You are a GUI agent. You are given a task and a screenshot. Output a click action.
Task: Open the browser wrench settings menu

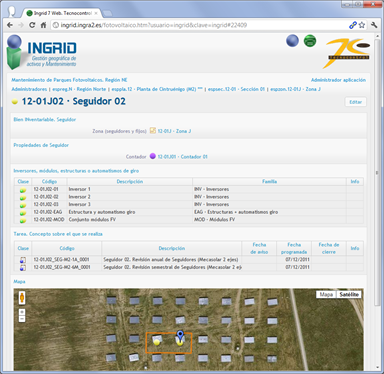click(x=374, y=25)
